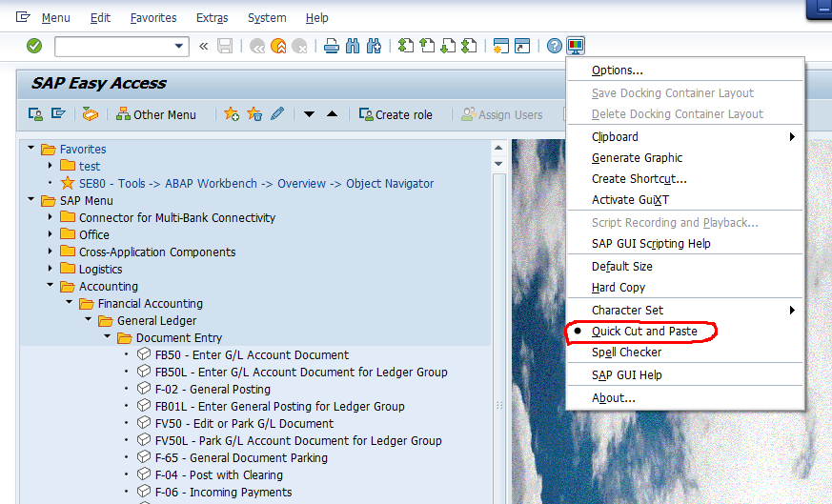Viewport: 832px width, 504px height.
Task: Click the Previous Page icon
Action: tap(427, 46)
